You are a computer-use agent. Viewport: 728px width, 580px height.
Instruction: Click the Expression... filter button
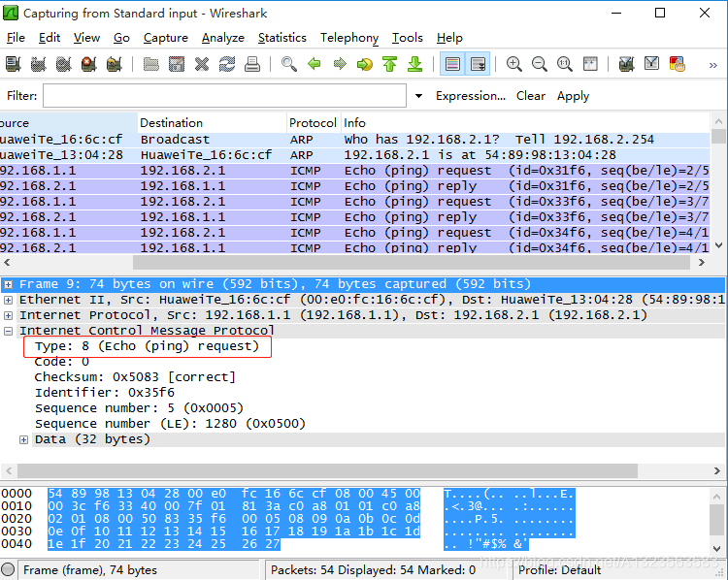[x=471, y=96]
